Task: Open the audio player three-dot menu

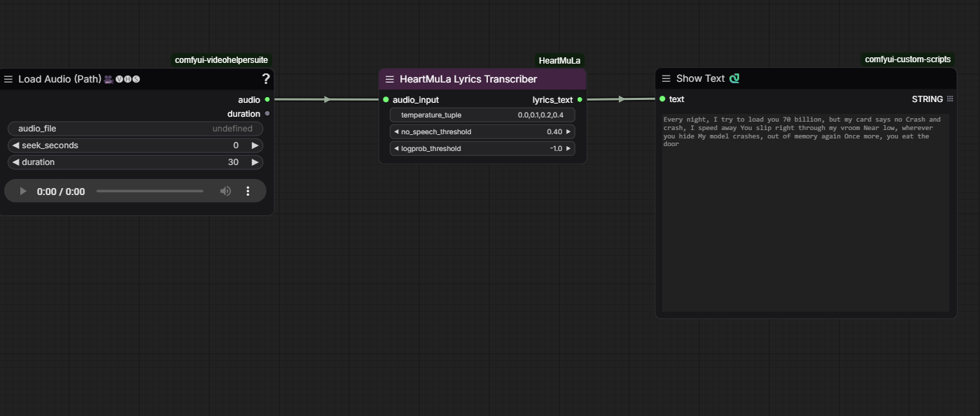Action: (248, 191)
